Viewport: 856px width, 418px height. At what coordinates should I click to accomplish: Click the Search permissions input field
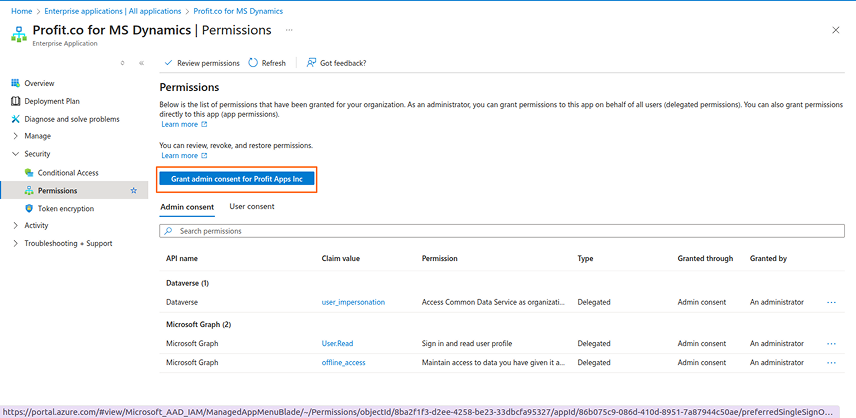(502, 231)
